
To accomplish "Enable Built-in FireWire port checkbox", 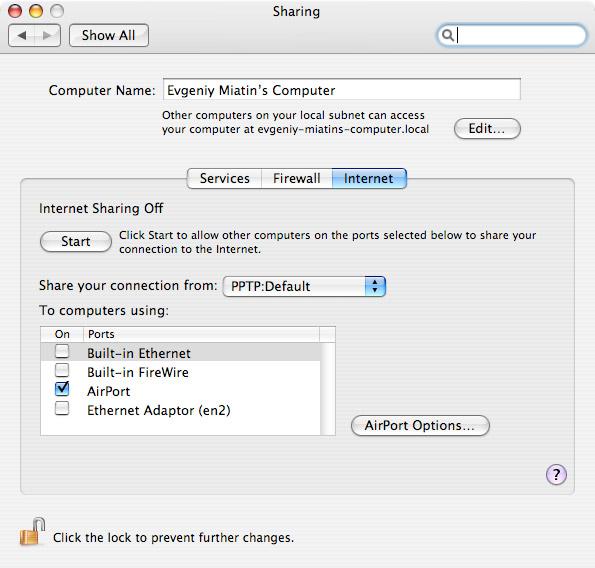I will click(62, 370).
